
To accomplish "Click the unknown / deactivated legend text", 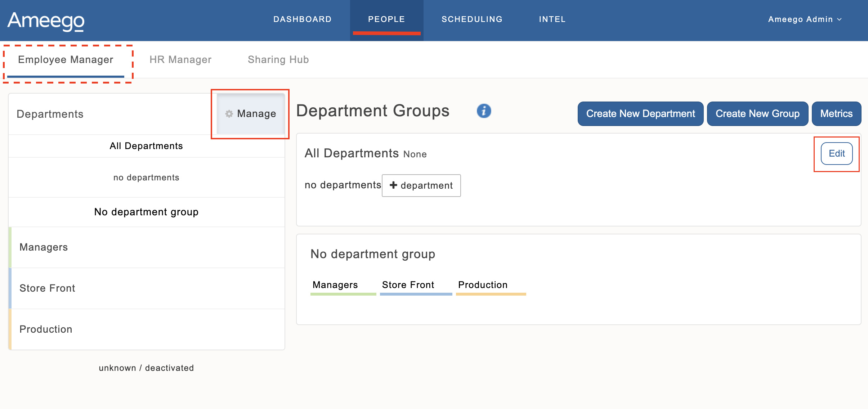I will (x=146, y=368).
